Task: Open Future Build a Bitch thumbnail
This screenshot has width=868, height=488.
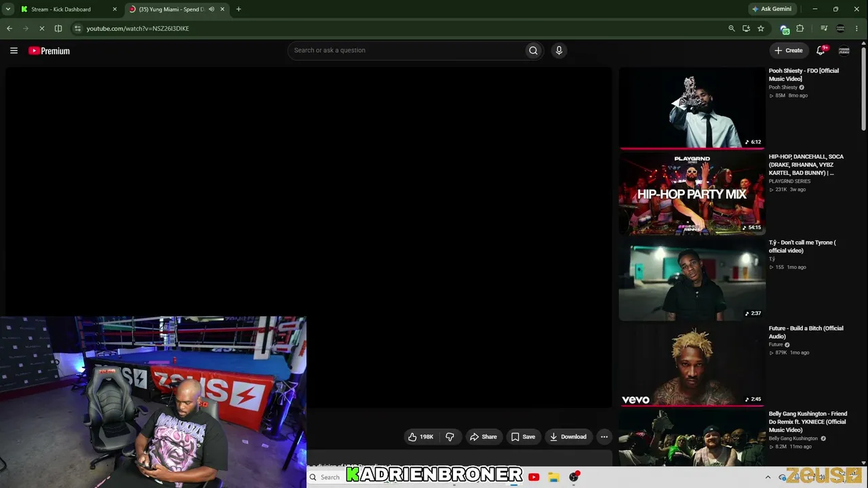Action: [692, 365]
